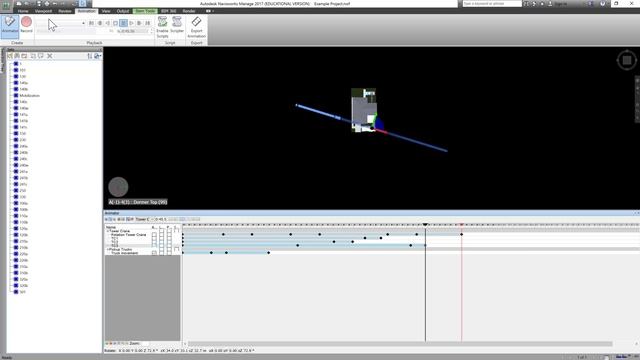The width and height of the screenshot is (640, 360).
Task: Click the Delete X icon in Sets toolbar
Action: [x=50, y=56]
